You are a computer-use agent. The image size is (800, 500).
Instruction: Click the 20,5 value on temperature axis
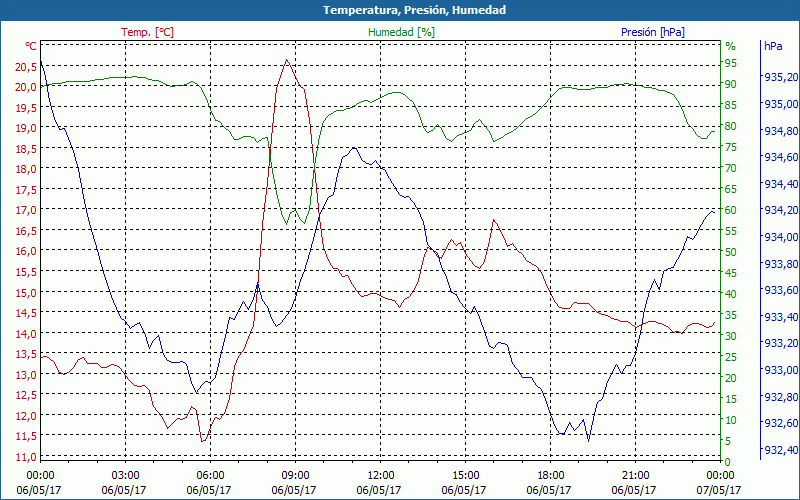(27, 66)
